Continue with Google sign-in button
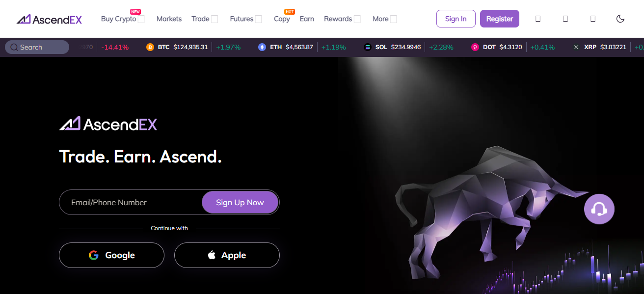This screenshot has width=644, height=294. click(x=111, y=255)
